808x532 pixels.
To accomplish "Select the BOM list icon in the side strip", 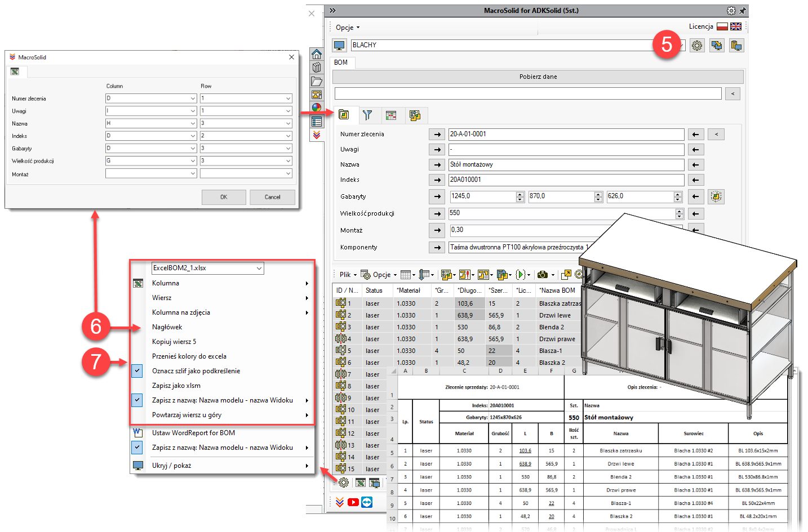I will 317,121.
